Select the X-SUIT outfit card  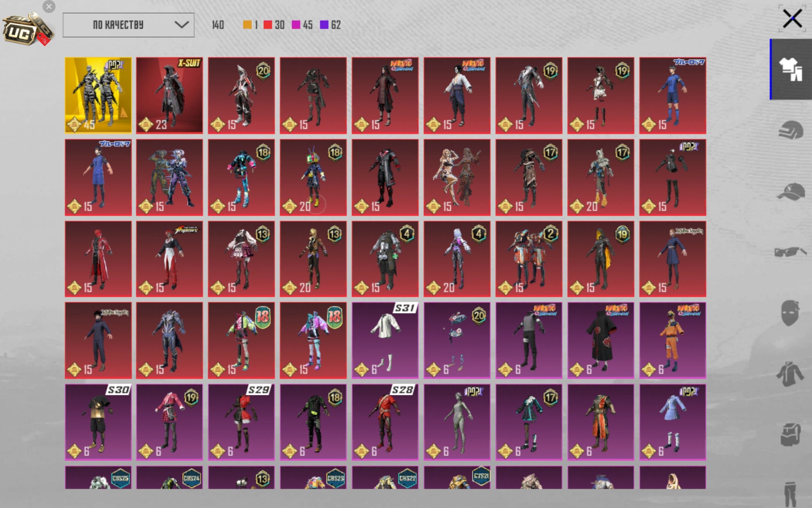click(x=169, y=96)
